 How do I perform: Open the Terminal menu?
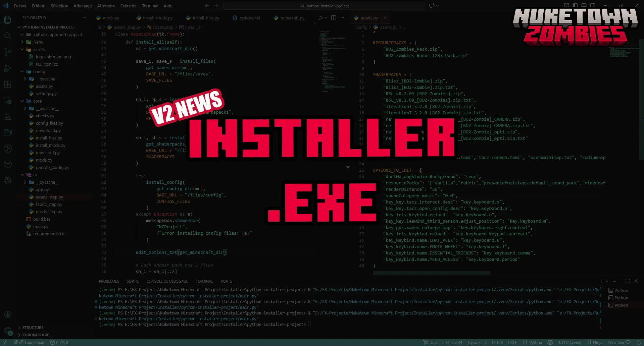150,6
